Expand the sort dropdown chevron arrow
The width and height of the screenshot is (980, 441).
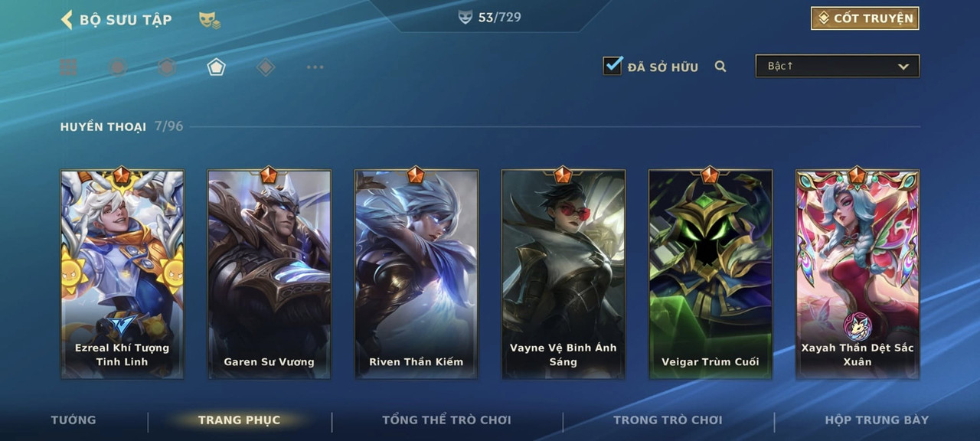(x=903, y=67)
